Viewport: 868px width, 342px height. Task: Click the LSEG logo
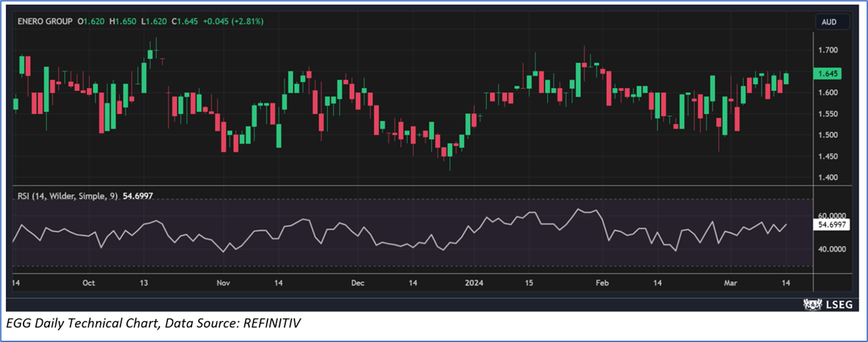828,305
